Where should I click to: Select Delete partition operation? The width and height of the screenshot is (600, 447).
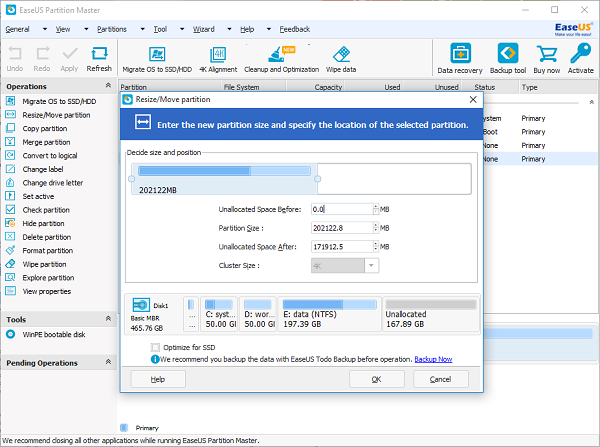[46, 237]
